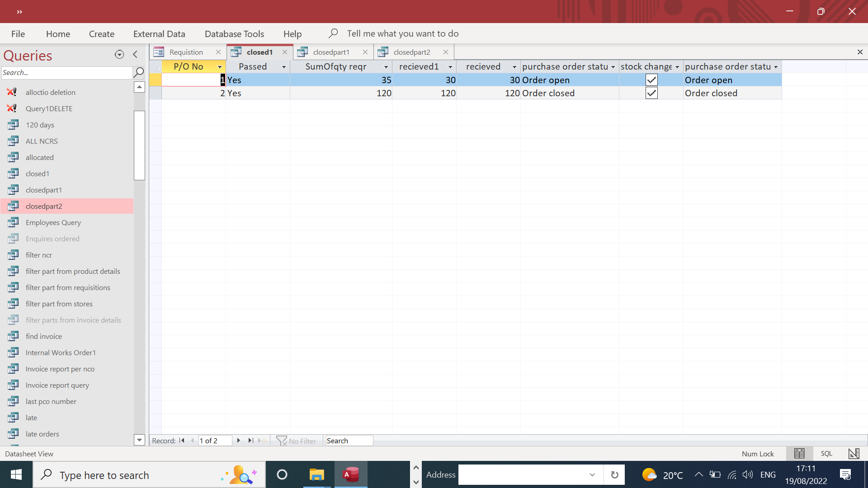Click the navigation pane scrollbar thumb
This screenshot has width=868, height=488.
(x=139, y=145)
